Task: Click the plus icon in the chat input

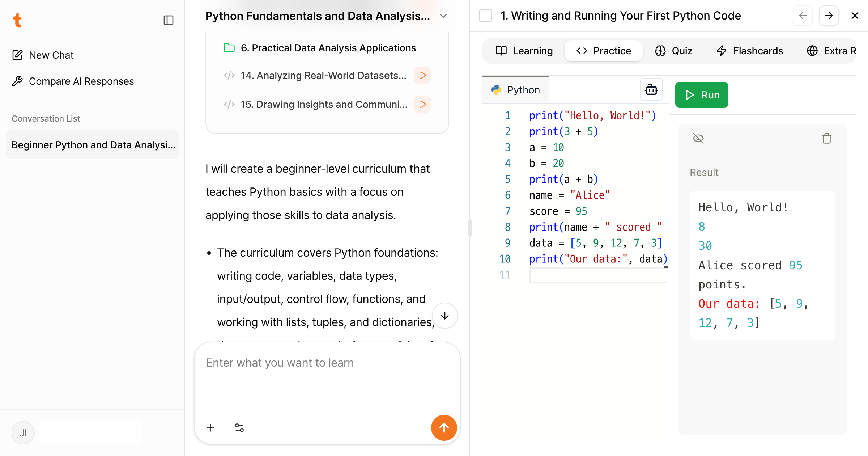Action: [x=210, y=427]
